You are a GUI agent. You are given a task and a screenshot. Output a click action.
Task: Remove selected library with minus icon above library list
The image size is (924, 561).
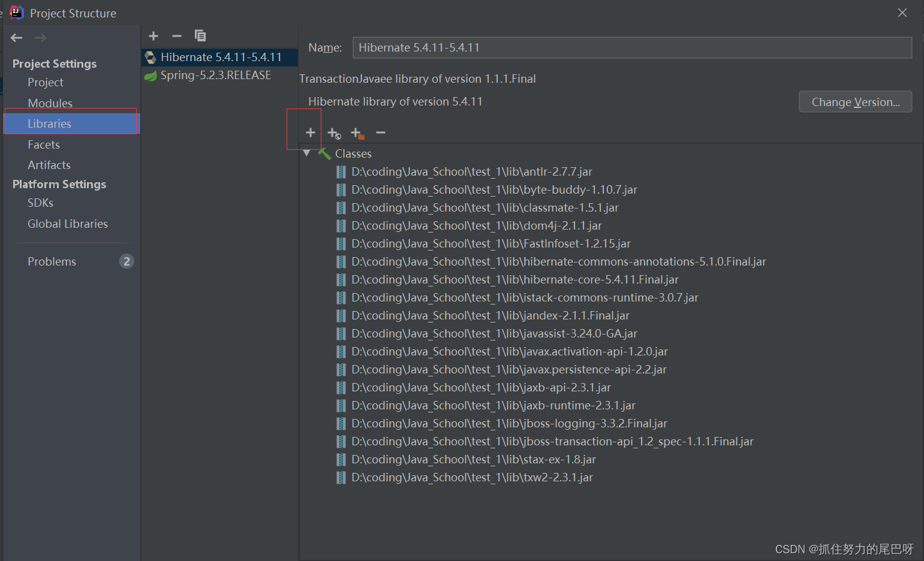[177, 36]
